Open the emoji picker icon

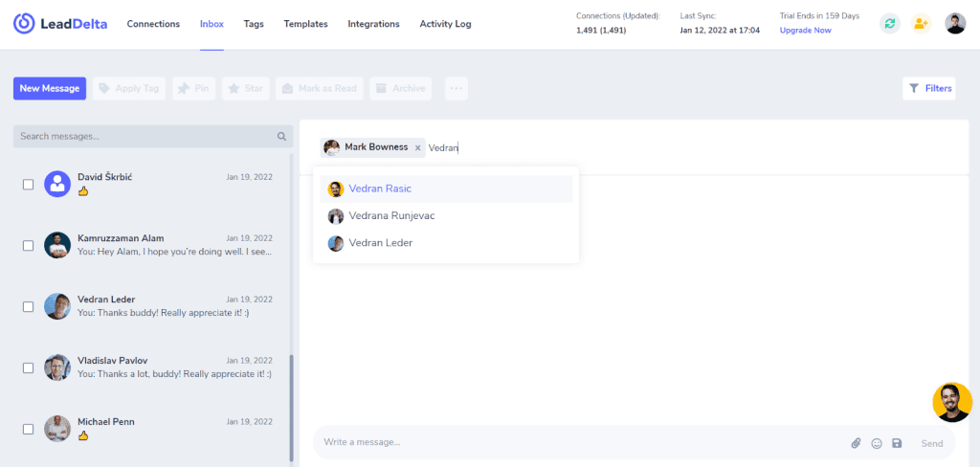877,443
